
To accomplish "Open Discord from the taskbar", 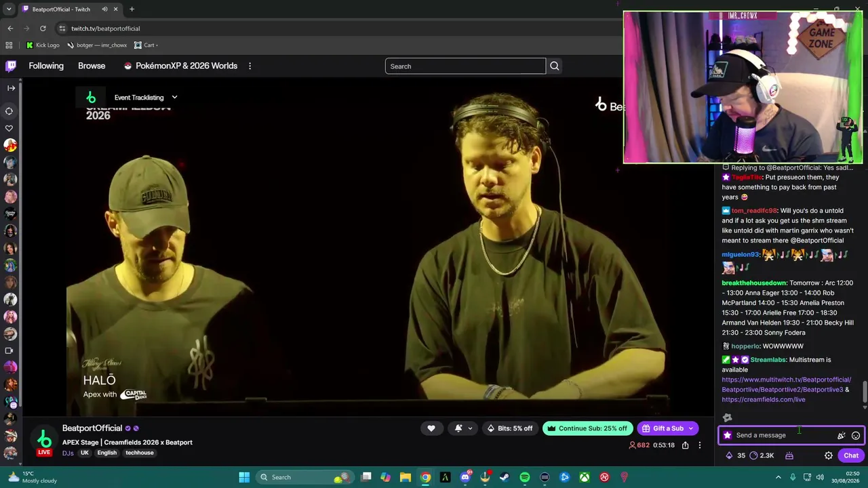I will [465, 477].
